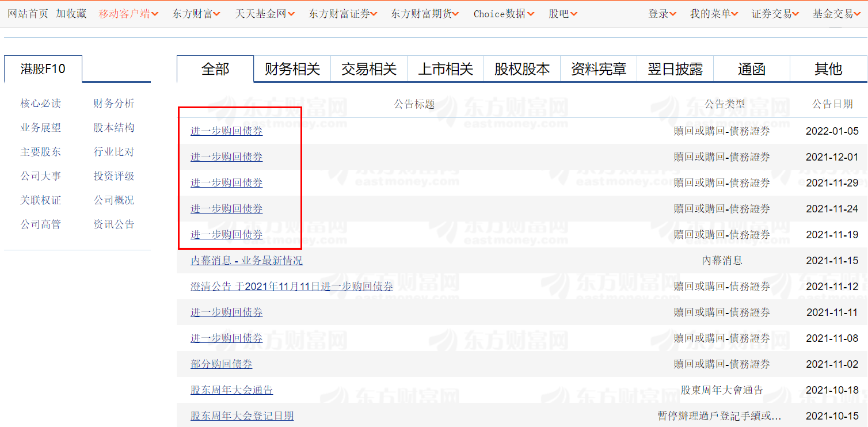Screen dimensions: 868x427
Task: Expand the 移动客户端 dropdown
Action: [x=129, y=14]
